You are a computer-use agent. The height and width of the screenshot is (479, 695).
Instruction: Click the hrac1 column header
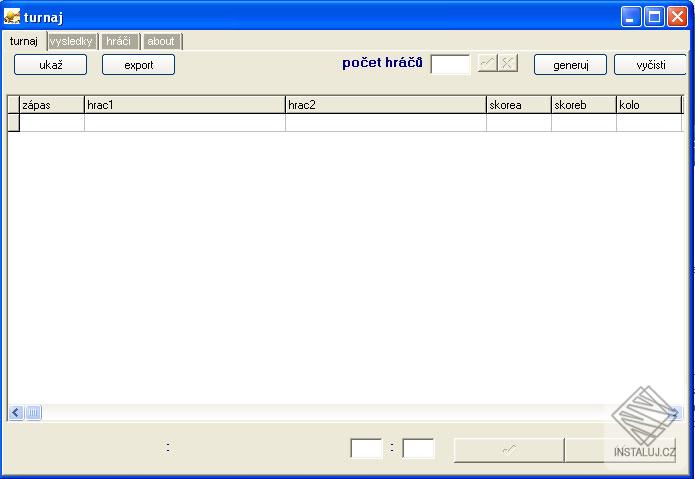click(184, 105)
